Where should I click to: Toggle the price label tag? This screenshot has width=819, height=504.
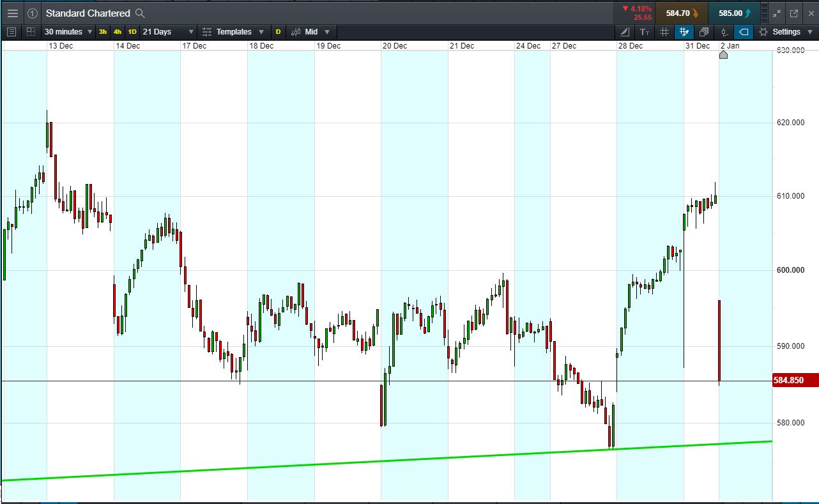point(743,32)
